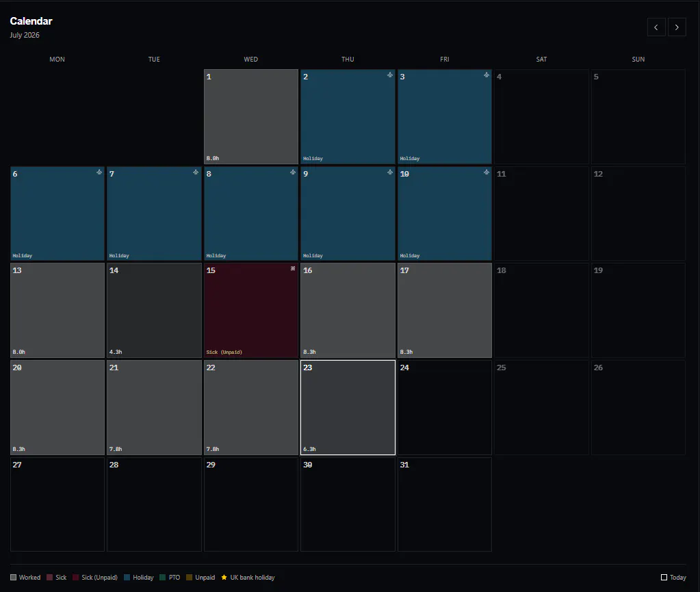The height and width of the screenshot is (592, 700).
Task: Select today's cell July 23
Action: [348, 408]
